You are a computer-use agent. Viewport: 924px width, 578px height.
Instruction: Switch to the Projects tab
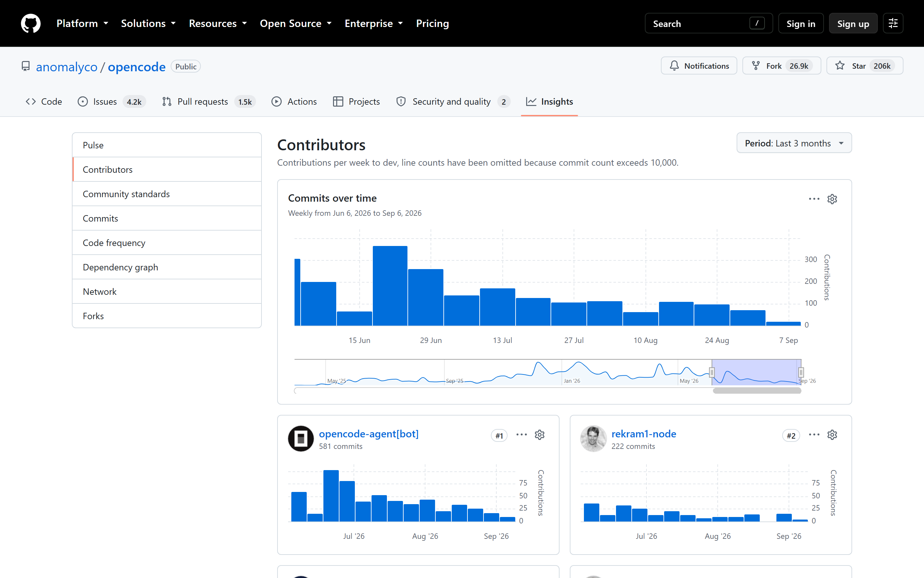pyautogui.click(x=356, y=101)
